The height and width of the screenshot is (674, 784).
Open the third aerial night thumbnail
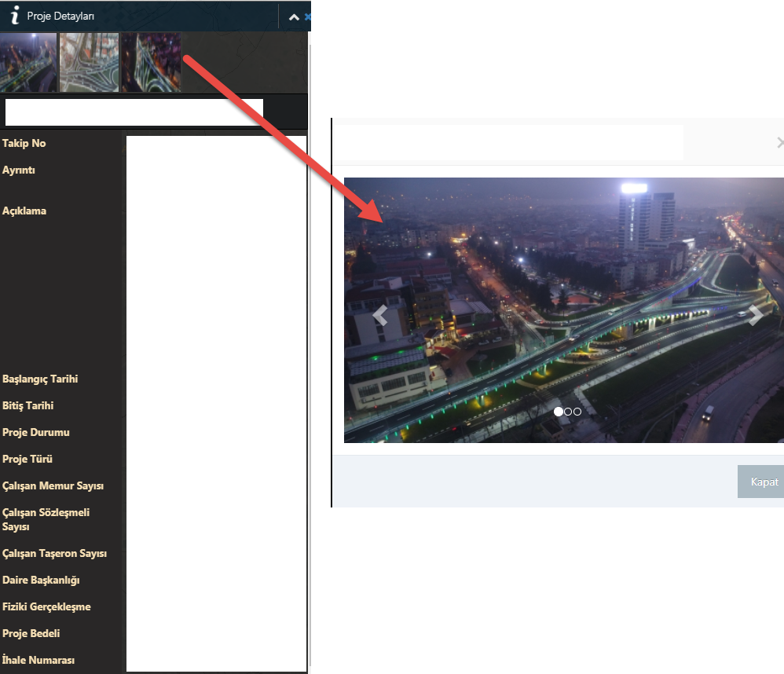click(x=151, y=62)
